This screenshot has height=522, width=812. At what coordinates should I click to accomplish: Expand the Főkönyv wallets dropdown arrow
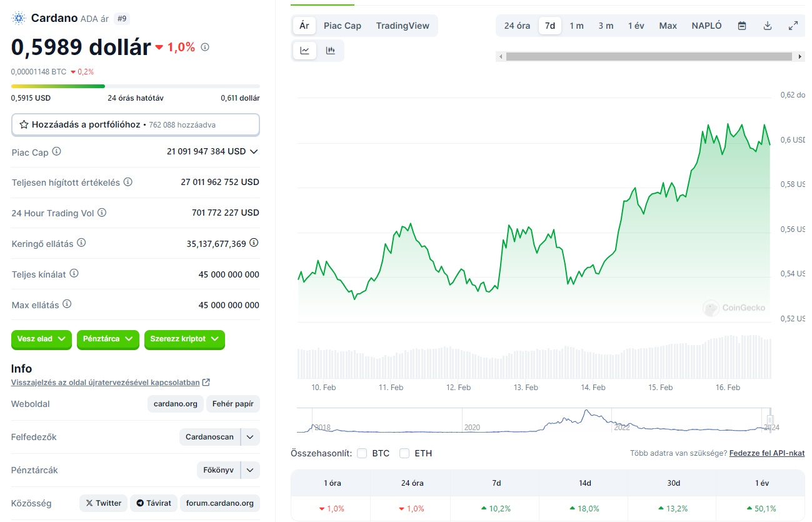(x=250, y=470)
